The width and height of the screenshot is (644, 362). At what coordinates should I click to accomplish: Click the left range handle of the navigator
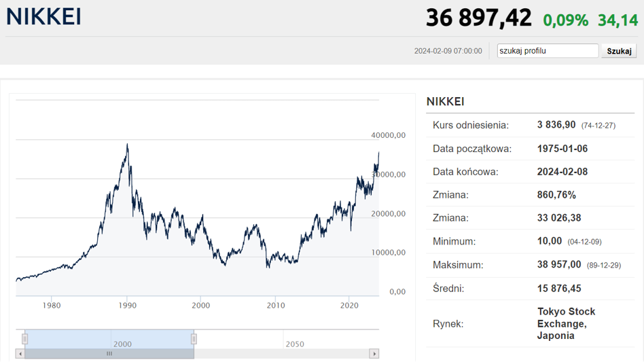(24, 339)
